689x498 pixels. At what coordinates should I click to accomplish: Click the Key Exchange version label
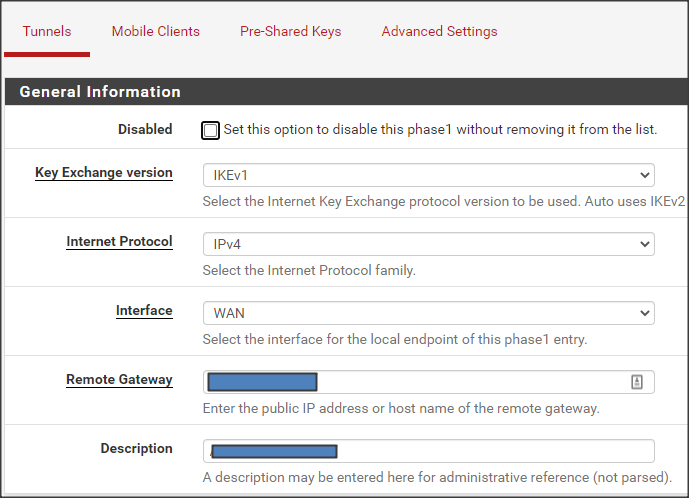[103, 173]
